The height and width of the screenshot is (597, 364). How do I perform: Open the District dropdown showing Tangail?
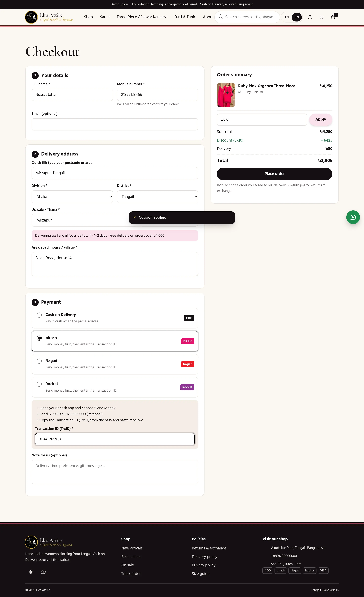(x=157, y=197)
